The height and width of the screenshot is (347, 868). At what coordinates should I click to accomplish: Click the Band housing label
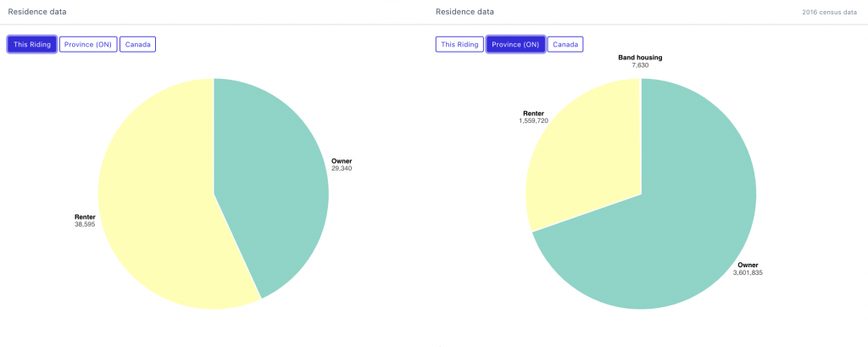640,58
